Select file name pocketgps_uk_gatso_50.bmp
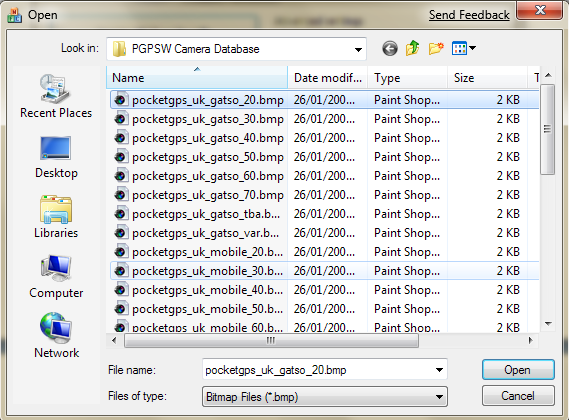The image size is (569, 420). [x=208, y=157]
